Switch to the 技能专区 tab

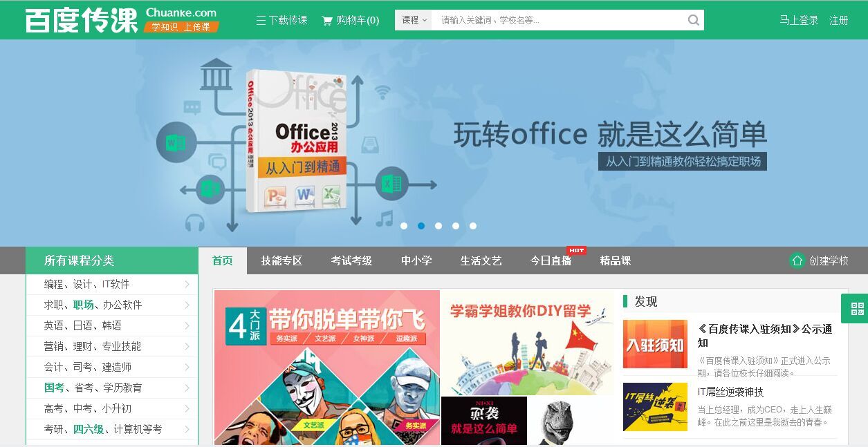281,260
